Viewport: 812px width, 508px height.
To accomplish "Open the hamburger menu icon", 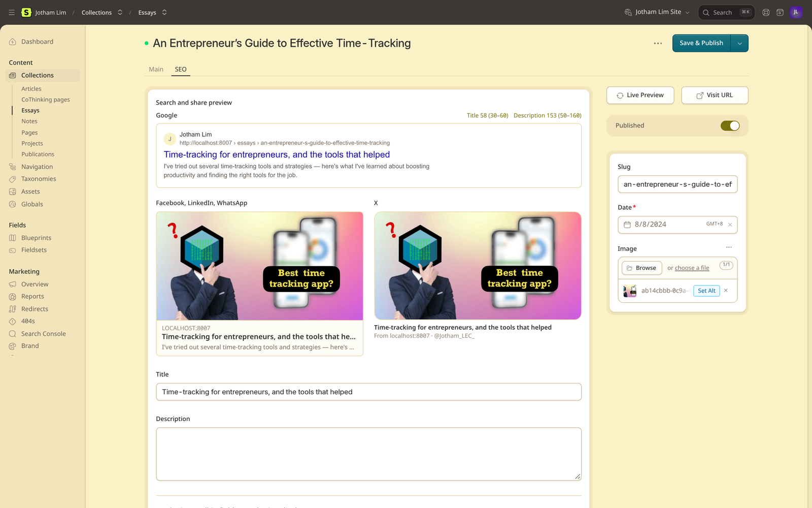I will pos(12,12).
